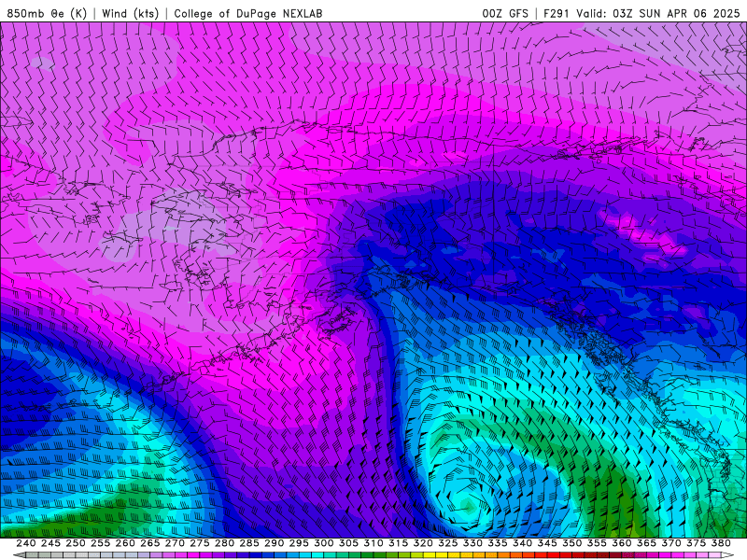The image size is (747, 560).
Task: Click the 350 value on color scale
Action: click(571, 543)
